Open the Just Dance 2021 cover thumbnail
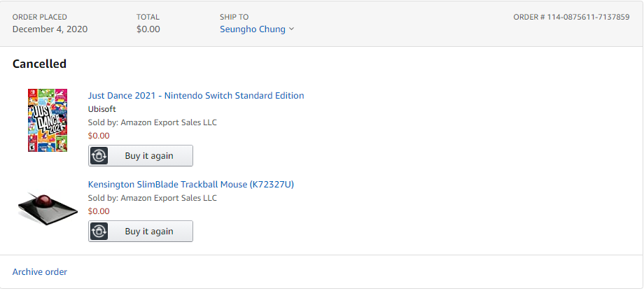The width and height of the screenshot is (644, 291). [x=47, y=120]
